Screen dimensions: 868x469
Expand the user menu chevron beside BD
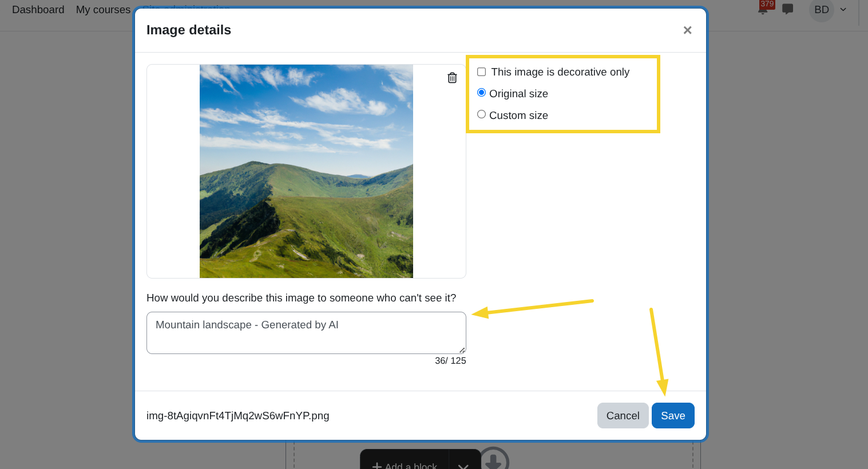click(x=843, y=10)
